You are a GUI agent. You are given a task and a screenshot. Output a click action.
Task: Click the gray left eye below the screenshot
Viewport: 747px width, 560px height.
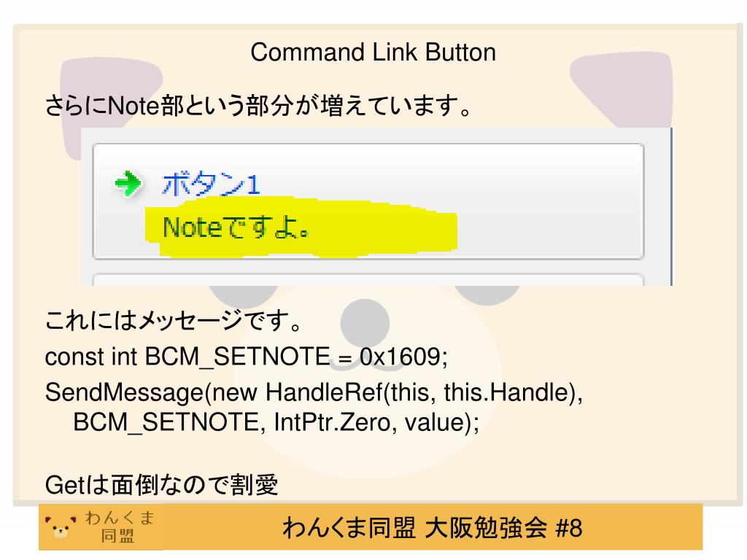click(x=244, y=296)
